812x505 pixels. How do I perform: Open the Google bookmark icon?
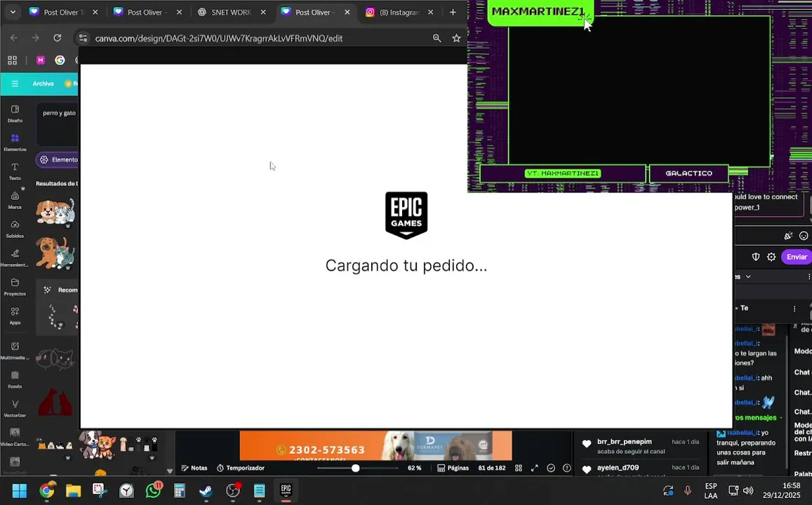(60, 60)
